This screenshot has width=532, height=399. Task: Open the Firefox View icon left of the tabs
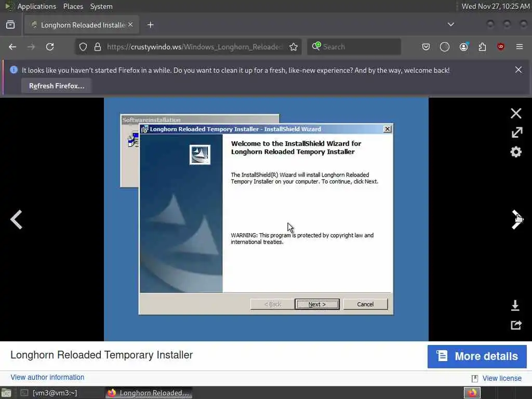(10, 25)
